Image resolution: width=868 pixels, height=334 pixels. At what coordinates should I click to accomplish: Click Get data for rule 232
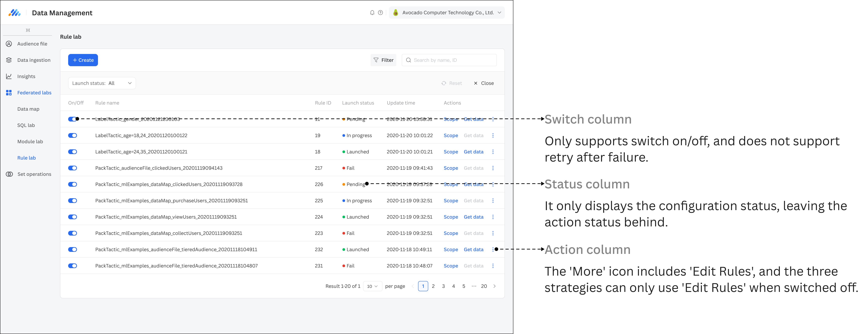pos(474,250)
